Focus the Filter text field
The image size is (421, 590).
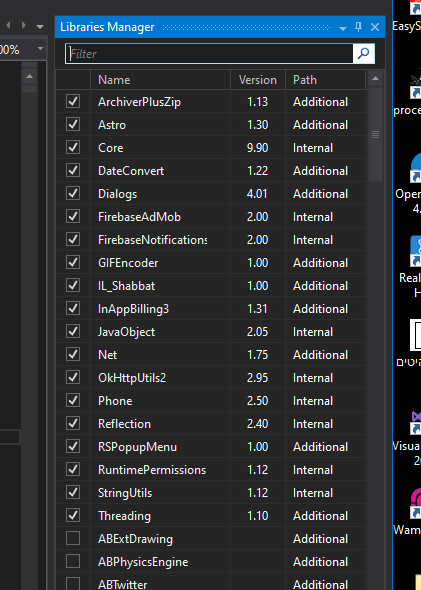click(x=209, y=54)
